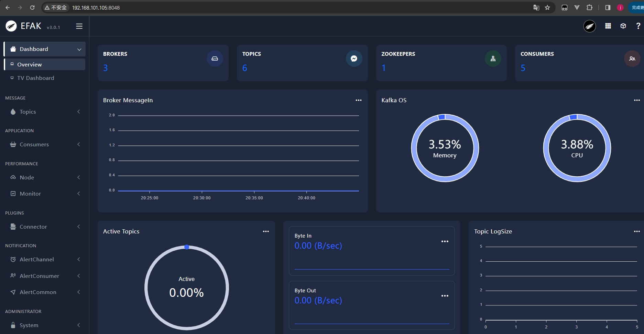The width and height of the screenshot is (644, 334).
Task: Select the Overview menu item
Action: (30, 64)
